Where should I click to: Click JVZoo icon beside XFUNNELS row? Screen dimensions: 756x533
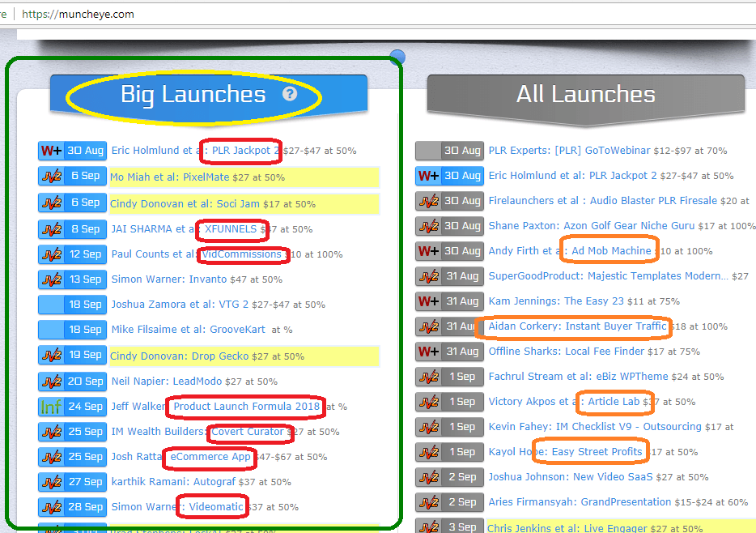coord(51,229)
